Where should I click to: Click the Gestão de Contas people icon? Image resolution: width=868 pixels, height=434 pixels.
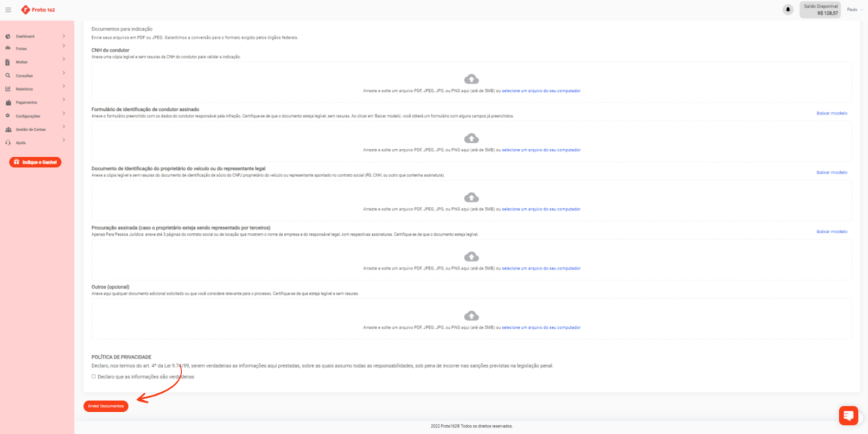pyautogui.click(x=8, y=130)
